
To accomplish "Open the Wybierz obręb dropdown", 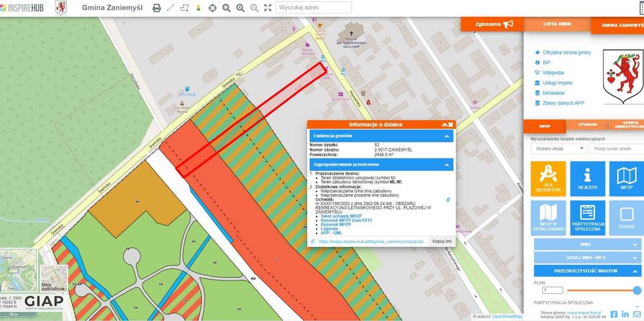I will pyautogui.click(x=558, y=149).
